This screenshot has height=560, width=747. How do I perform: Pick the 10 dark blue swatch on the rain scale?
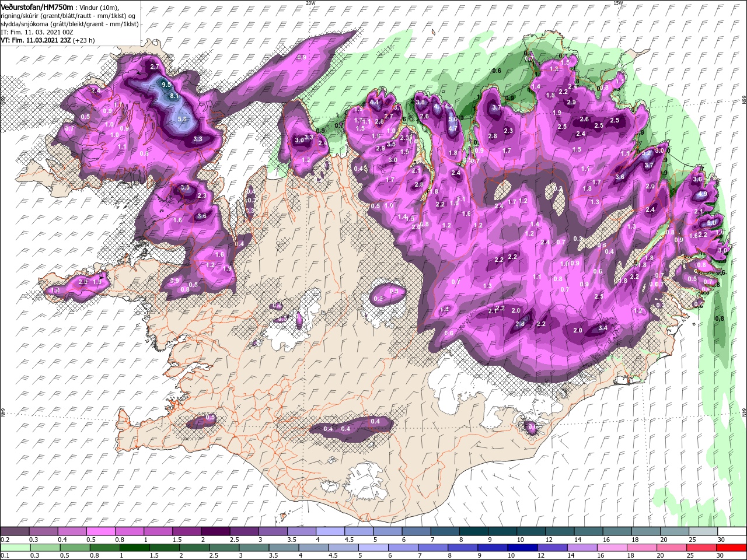[x=523, y=548]
